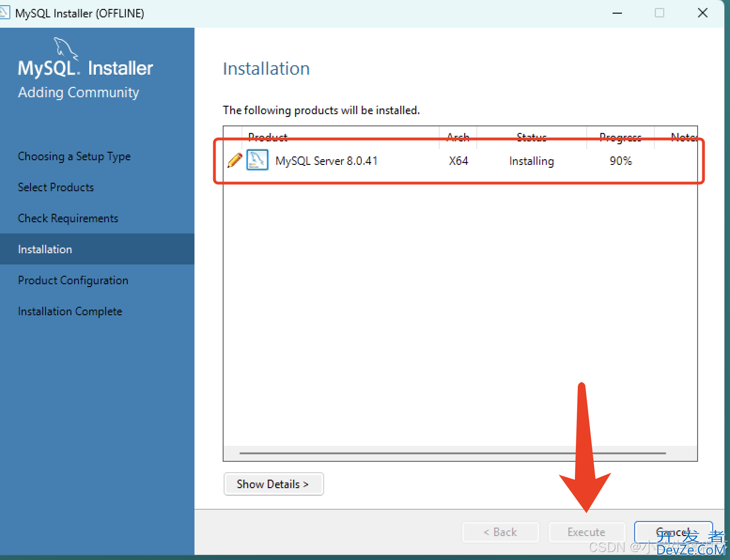Open the Choosing a Setup Type step
The image size is (730, 560).
coord(74,156)
